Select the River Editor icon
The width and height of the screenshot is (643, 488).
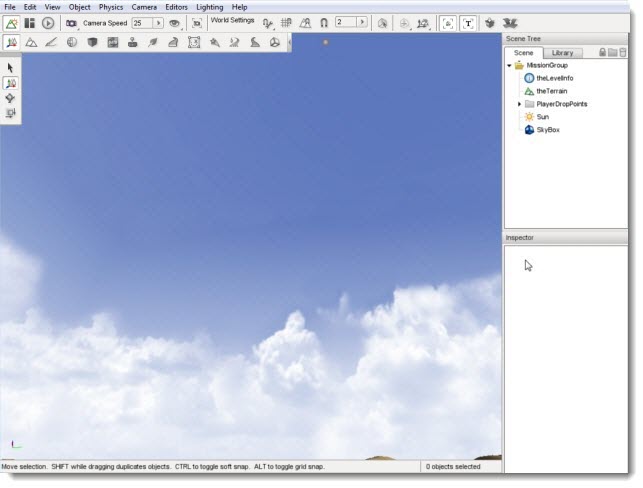(x=235, y=42)
